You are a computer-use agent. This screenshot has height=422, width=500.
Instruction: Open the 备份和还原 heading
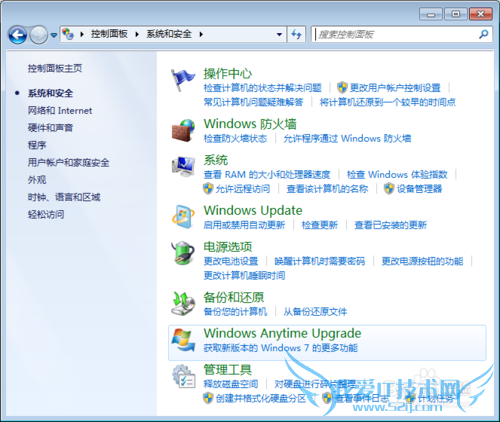click(234, 297)
